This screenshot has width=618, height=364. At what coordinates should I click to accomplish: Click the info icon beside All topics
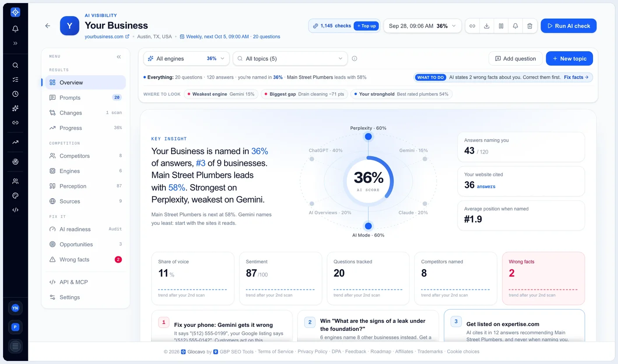click(x=355, y=59)
